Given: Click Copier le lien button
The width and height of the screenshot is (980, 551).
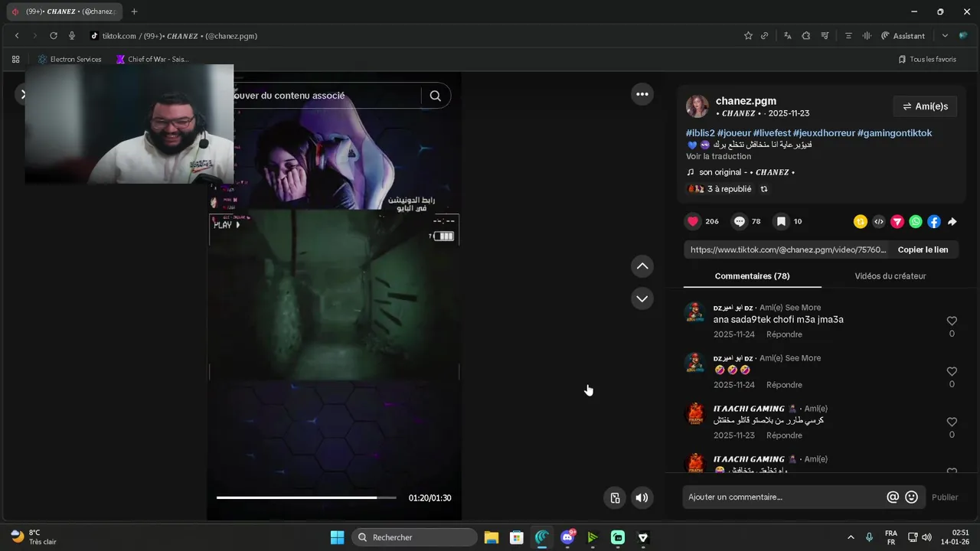Looking at the screenshot, I should (923, 249).
